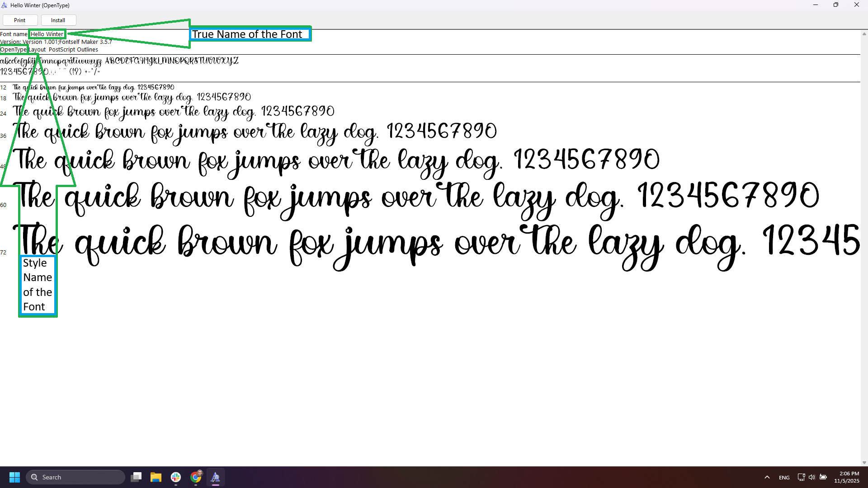Open the Start menu
The image size is (868, 488).
14,477
